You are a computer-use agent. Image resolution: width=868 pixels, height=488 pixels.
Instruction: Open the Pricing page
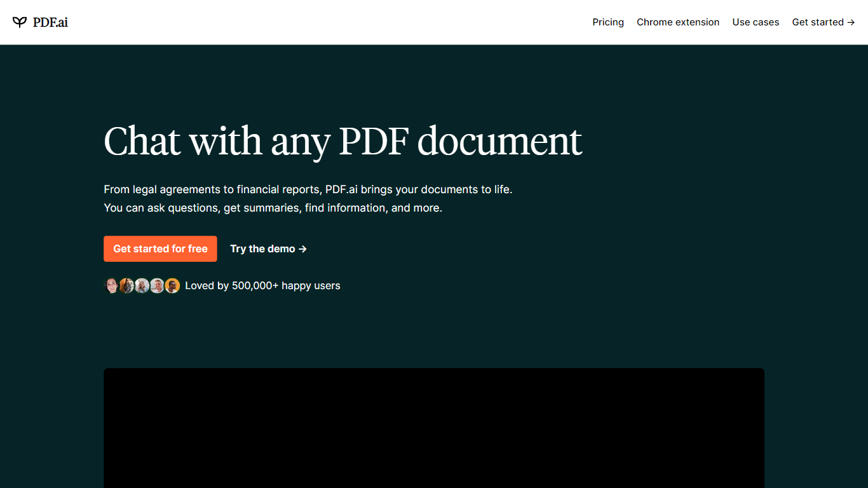click(x=608, y=22)
